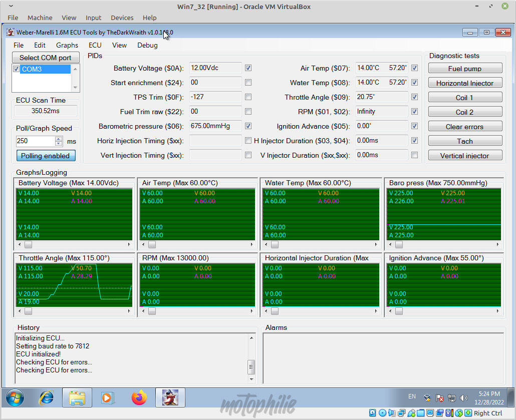The height and width of the screenshot is (420, 516).
Task: Open the VirtualBox Devices menu
Action: click(122, 18)
